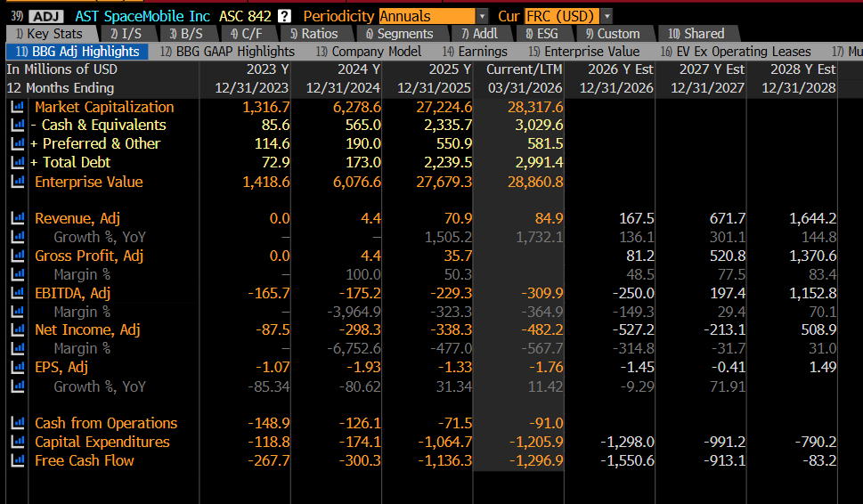
Task: Select EV Ex Operating Leases sub-tab
Action: click(736, 52)
